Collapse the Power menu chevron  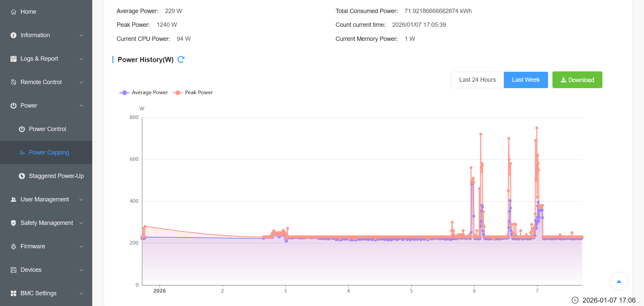(x=81, y=106)
